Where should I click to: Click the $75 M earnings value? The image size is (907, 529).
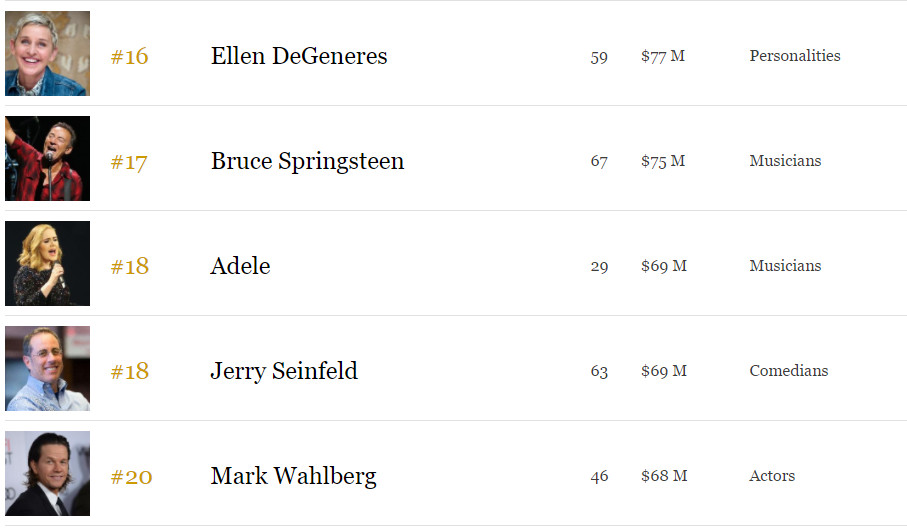click(663, 161)
